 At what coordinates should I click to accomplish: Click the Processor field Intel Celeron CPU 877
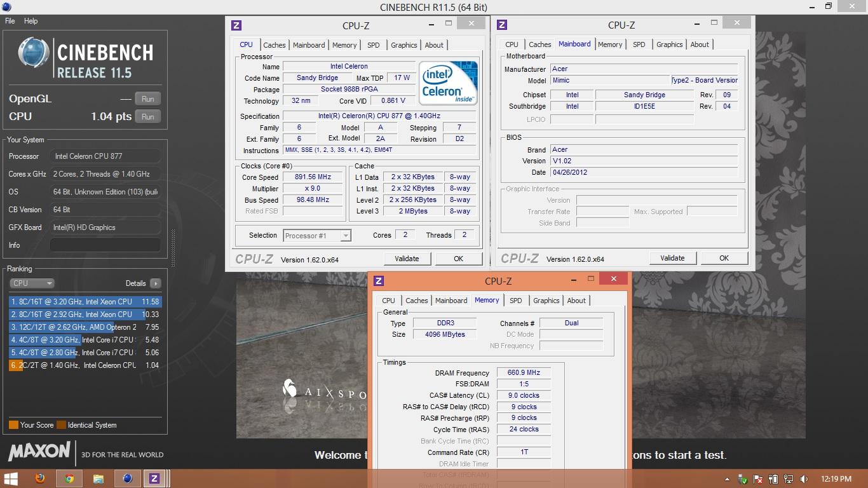[x=105, y=156]
